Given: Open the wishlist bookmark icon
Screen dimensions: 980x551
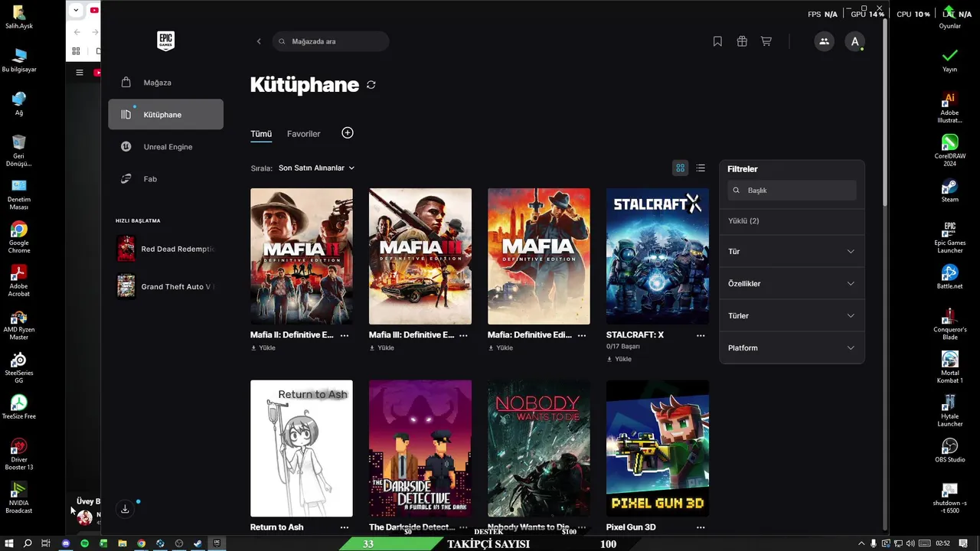Looking at the screenshot, I should (717, 41).
